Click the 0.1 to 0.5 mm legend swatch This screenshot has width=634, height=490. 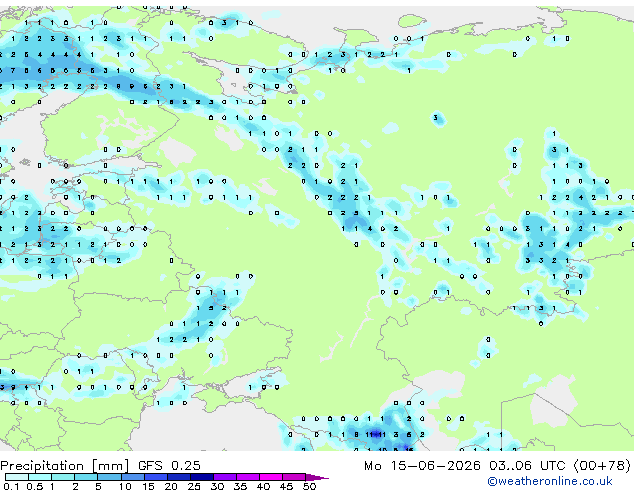click(17, 477)
